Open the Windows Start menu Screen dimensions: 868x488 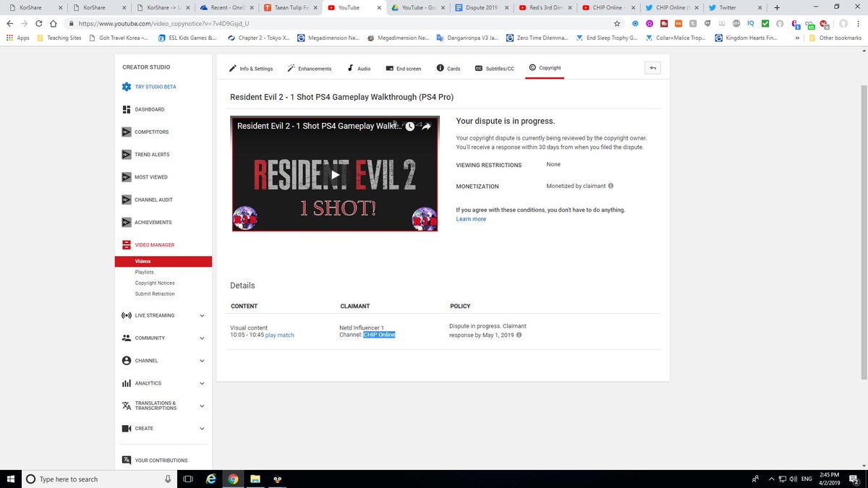tap(10, 479)
